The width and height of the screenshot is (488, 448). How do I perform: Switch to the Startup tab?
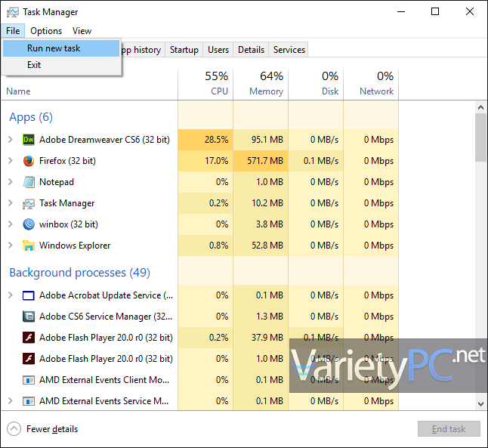[184, 50]
